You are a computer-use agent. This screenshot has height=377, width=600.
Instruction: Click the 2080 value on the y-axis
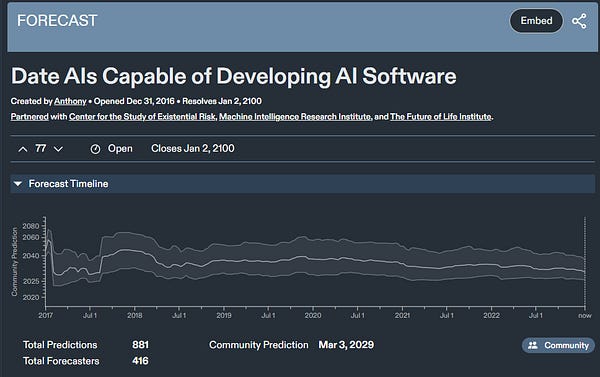click(31, 226)
